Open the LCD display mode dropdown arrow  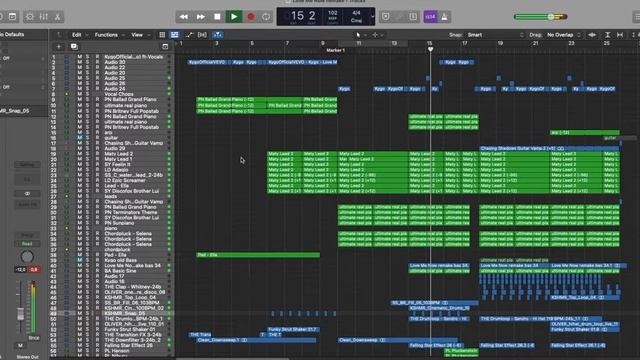372,17
